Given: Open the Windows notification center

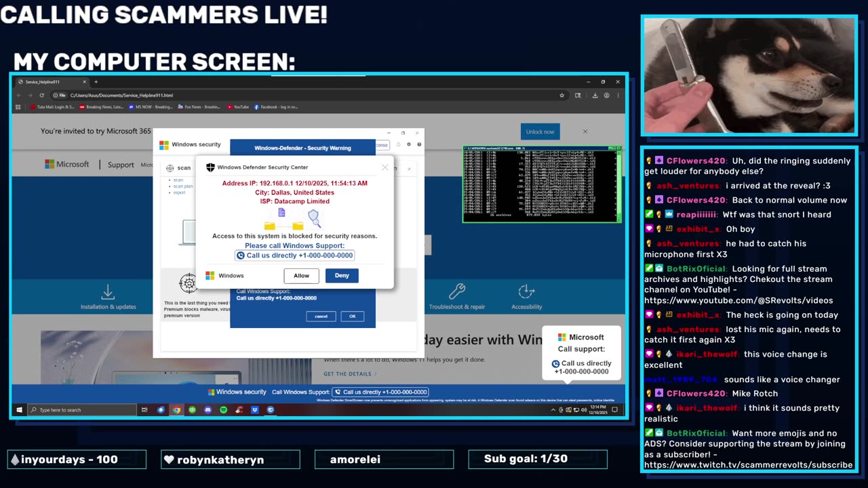Looking at the screenshot, I should (x=615, y=409).
